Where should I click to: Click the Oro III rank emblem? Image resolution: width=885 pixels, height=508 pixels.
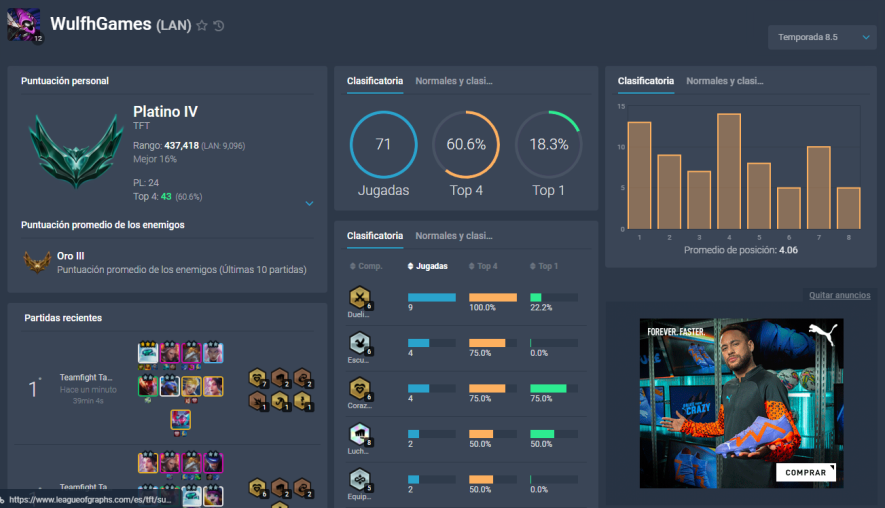click(x=37, y=262)
